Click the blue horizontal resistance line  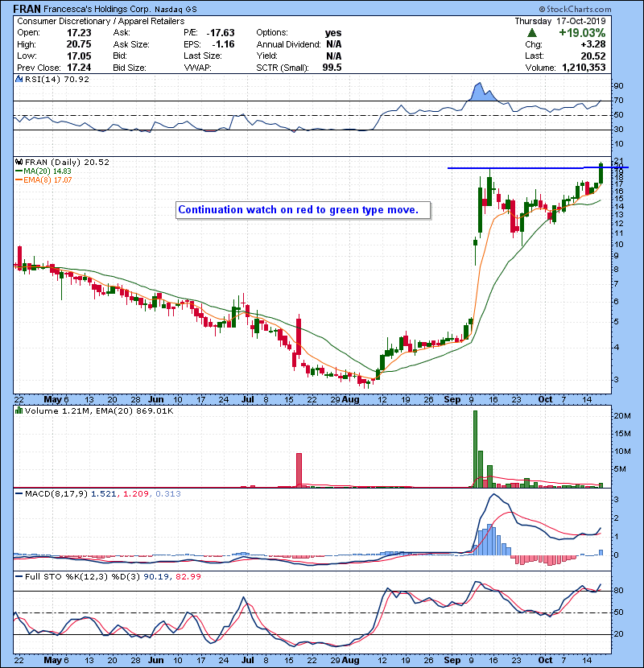coord(538,168)
